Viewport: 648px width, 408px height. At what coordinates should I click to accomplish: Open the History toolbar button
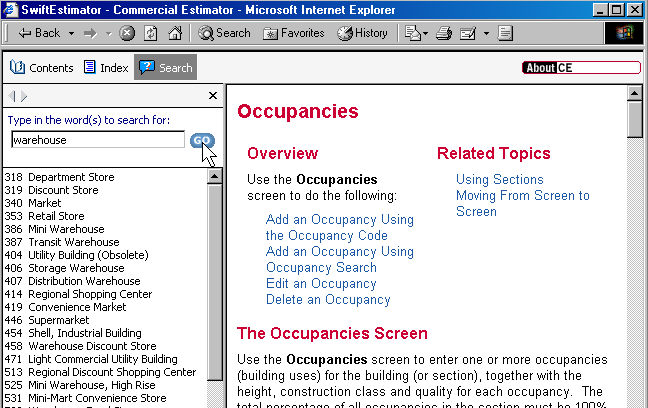tap(362, 33)
